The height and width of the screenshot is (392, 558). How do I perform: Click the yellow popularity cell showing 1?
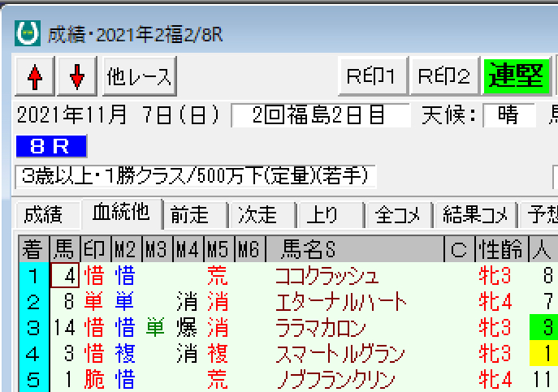pos(543,353)
